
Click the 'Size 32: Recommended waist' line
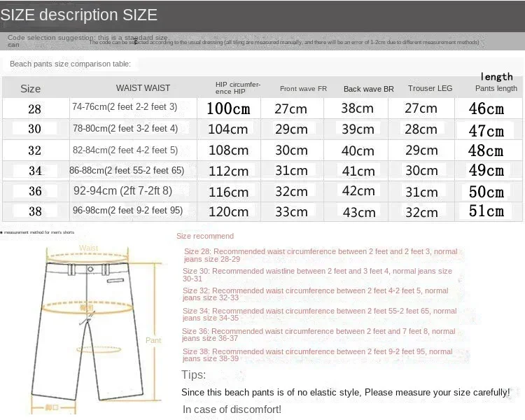point(316,294)
